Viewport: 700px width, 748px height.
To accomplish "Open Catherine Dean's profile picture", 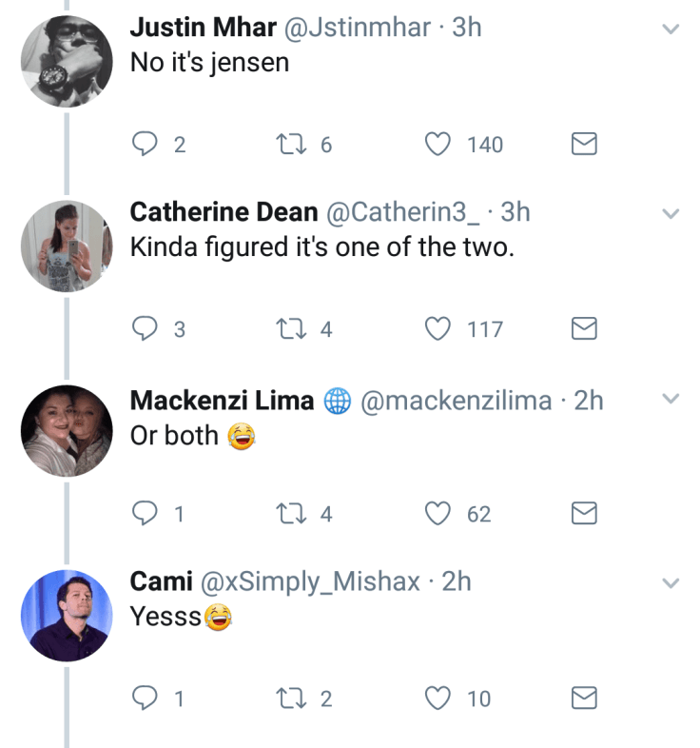I will pyautogui.click(x=67, y=246).
